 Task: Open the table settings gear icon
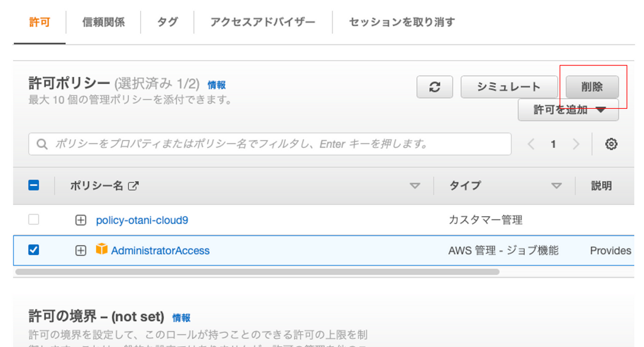coord(611,144)
